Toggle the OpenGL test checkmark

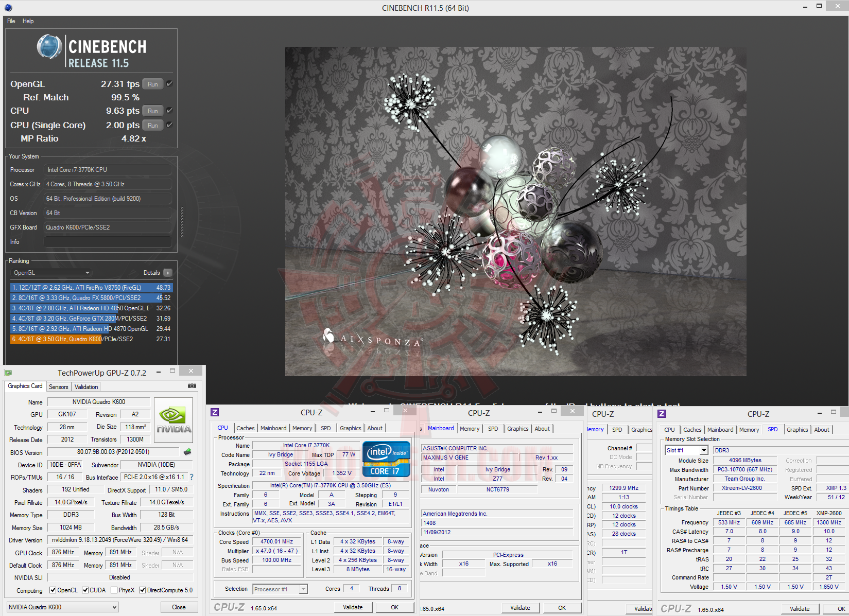pyautogui.click(x=169, y=83)
